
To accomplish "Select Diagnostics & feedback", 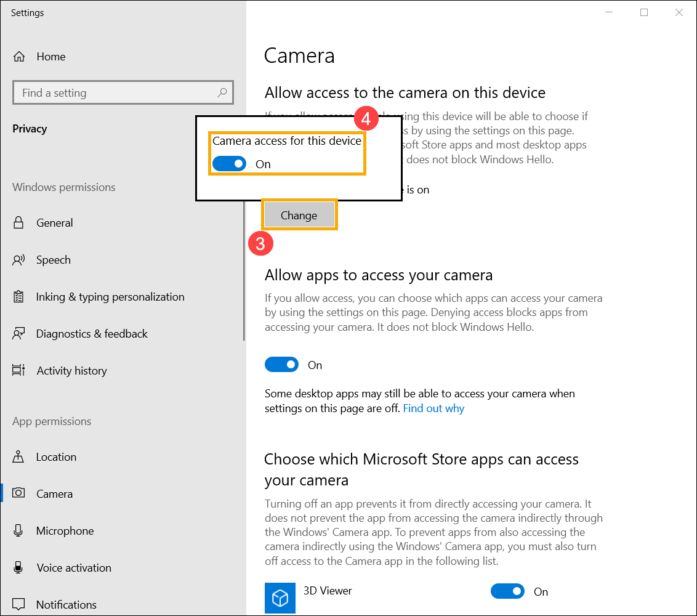I will click(x=123, y=334).
